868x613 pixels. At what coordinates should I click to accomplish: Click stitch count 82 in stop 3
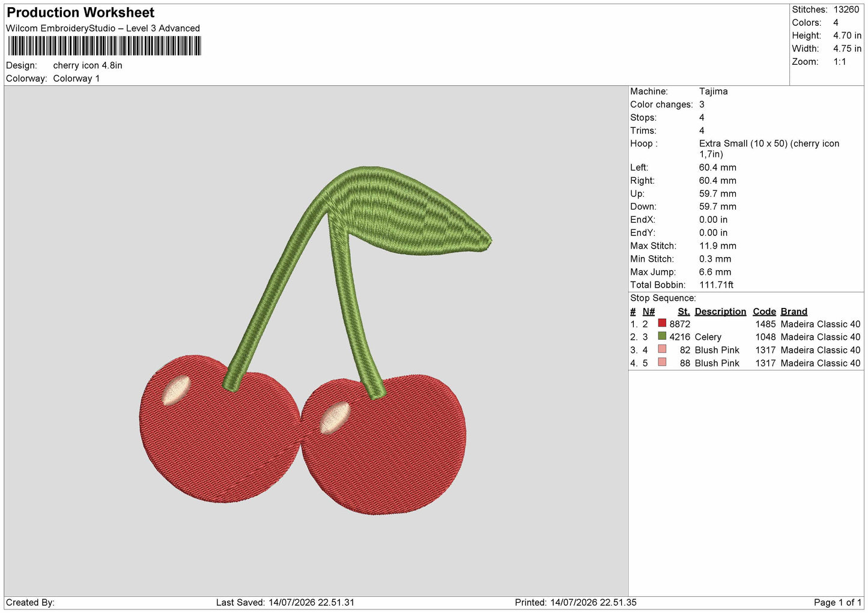click(x=685, y=351)
